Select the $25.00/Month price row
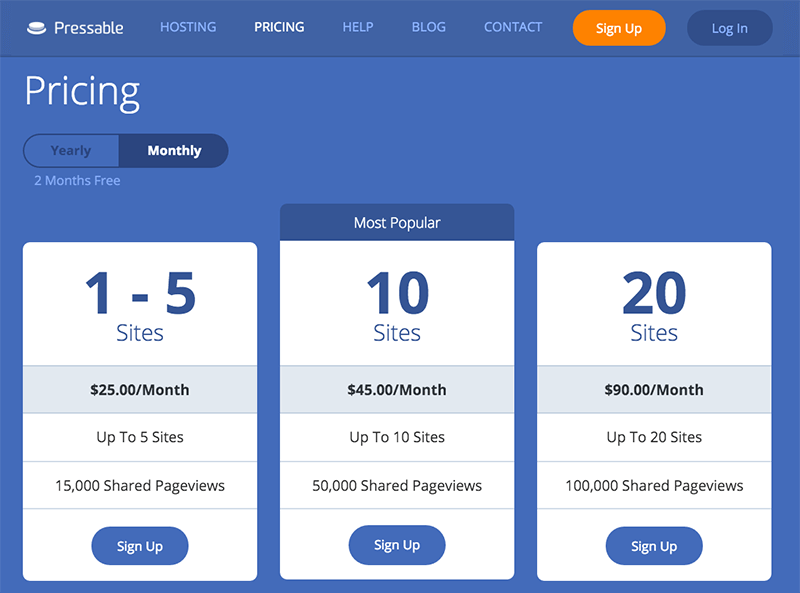This screenshot has width=800, height=593. click(x=140, y=390)
